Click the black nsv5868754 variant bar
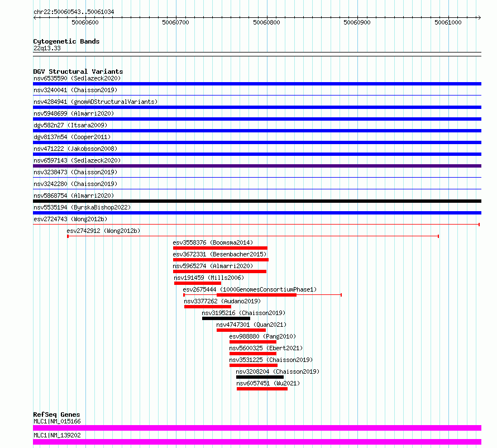The image size is (497, 448). pyautogui.click(x=257, y=201)
